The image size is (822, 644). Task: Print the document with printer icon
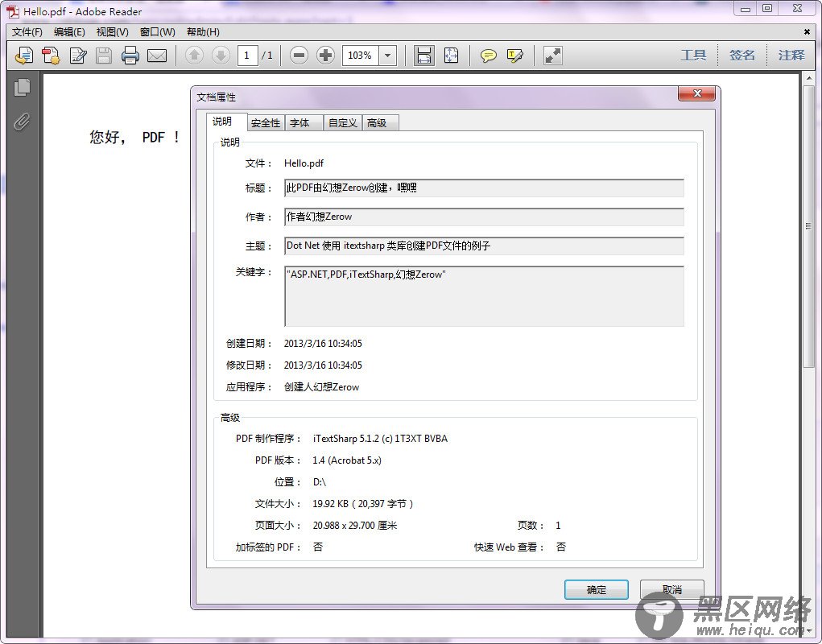130,55
